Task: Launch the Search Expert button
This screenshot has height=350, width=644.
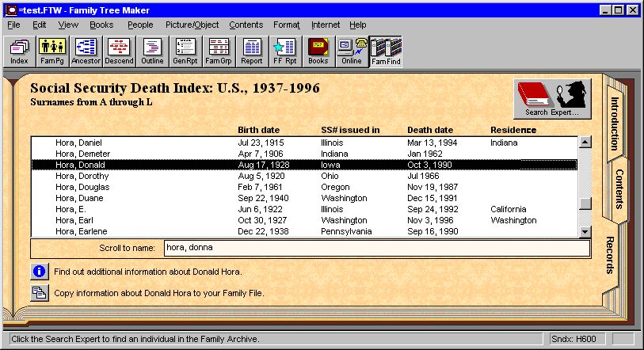Action: pos(552,99)
